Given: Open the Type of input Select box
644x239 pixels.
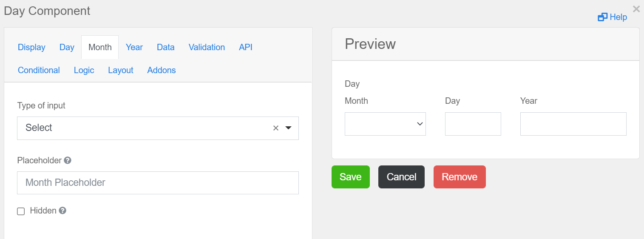Looking at the screenshot, I should [158, 128].
